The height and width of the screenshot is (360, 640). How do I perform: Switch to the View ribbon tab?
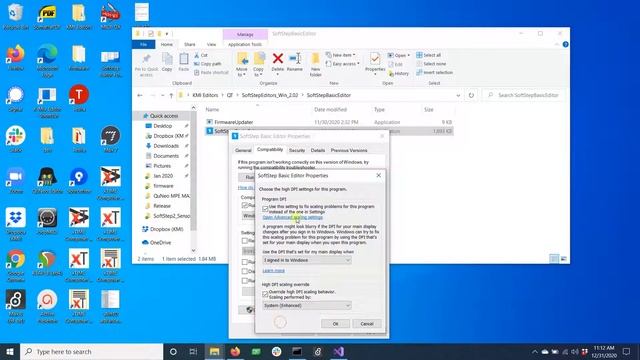[x=211, y=44]
